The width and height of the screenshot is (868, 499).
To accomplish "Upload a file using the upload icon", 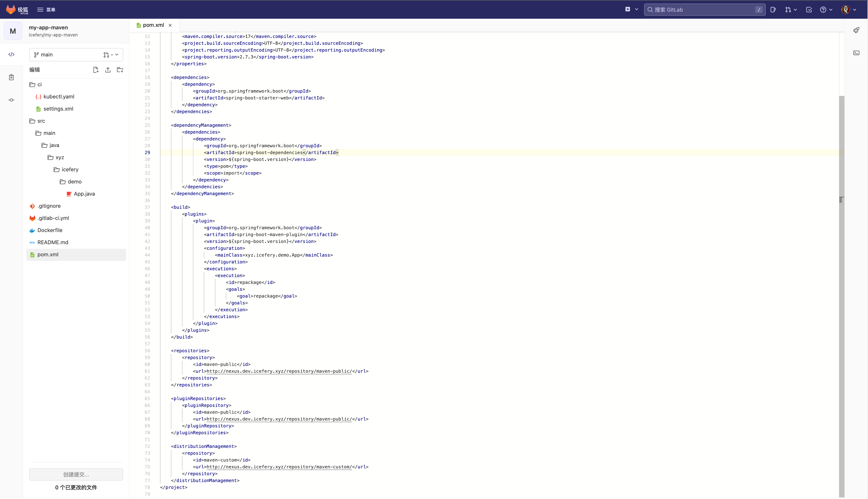I will 108,70.
